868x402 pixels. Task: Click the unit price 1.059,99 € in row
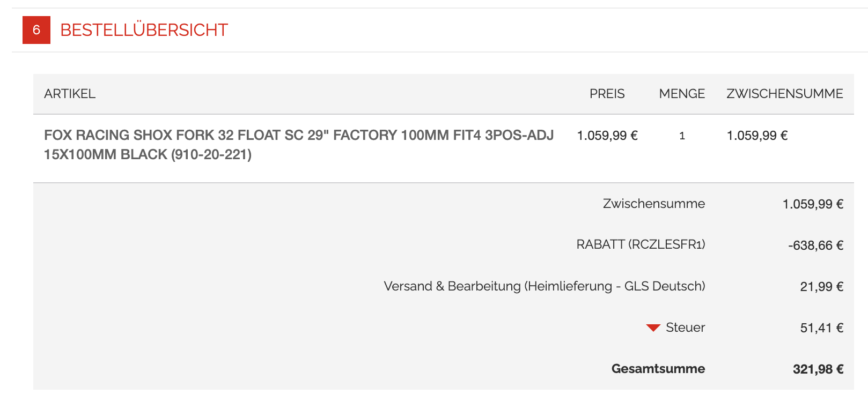click(607, 136)
